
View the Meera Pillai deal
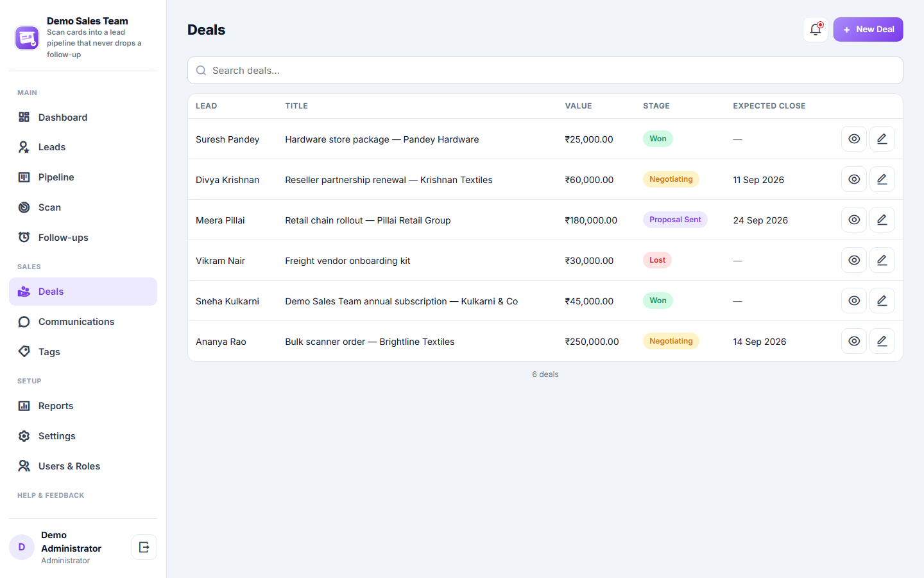854,220
